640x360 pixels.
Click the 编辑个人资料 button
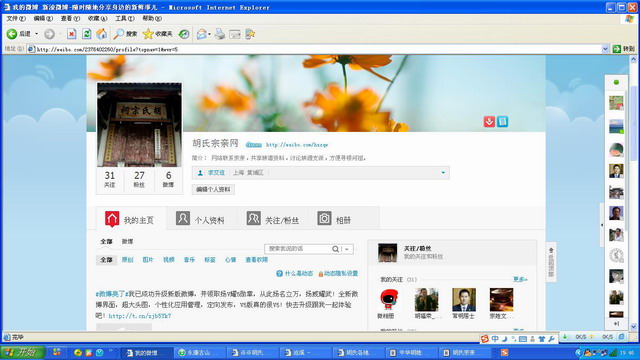coord(213,189)
